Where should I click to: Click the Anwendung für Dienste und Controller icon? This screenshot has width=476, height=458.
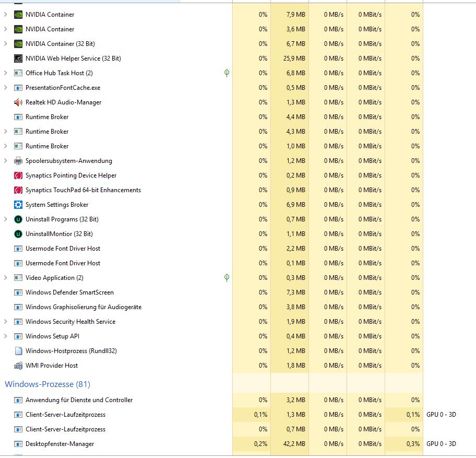click(18, 400)
